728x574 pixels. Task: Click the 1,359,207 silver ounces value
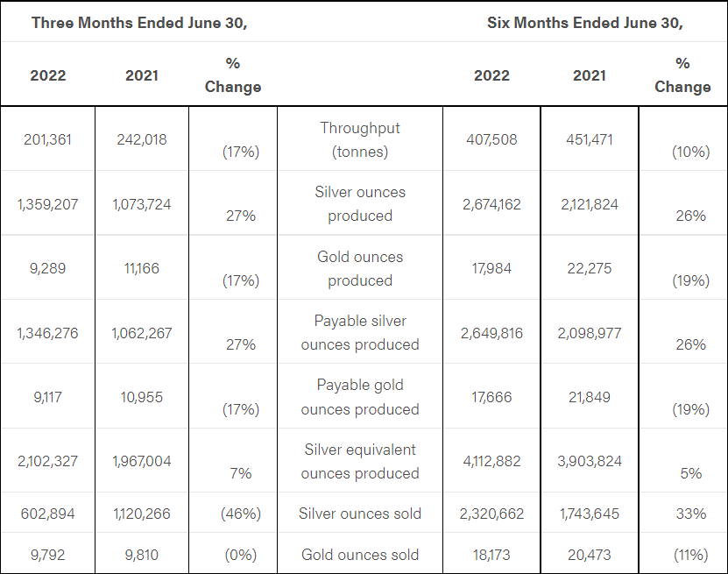47,204
